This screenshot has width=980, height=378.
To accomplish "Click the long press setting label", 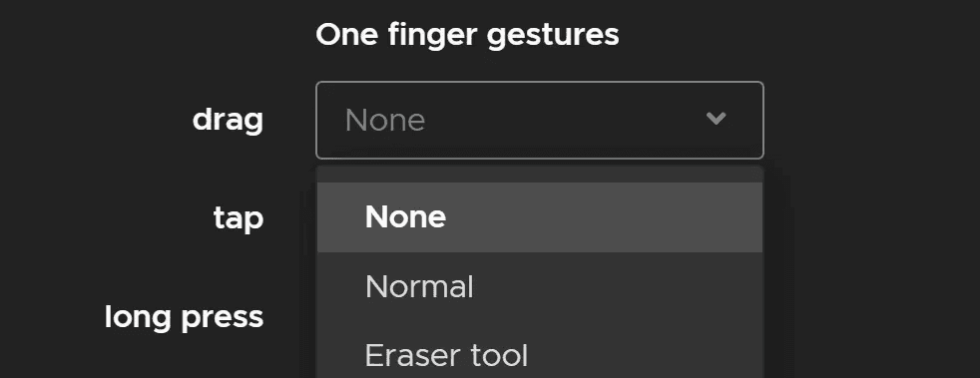I will click(185, 317).
